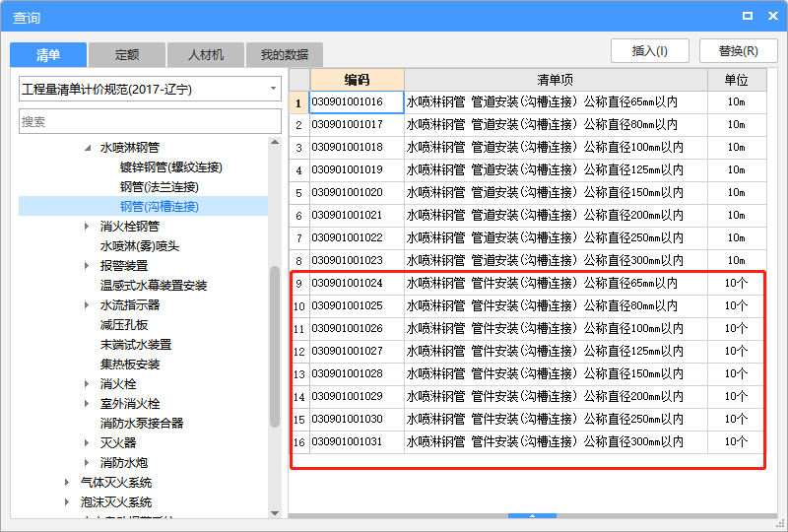Focus the 搜索 input field

tap(150, 121)
